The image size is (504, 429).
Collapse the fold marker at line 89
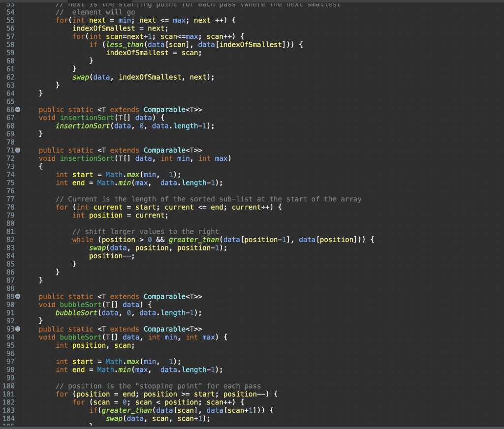click(x=18, y=296)
